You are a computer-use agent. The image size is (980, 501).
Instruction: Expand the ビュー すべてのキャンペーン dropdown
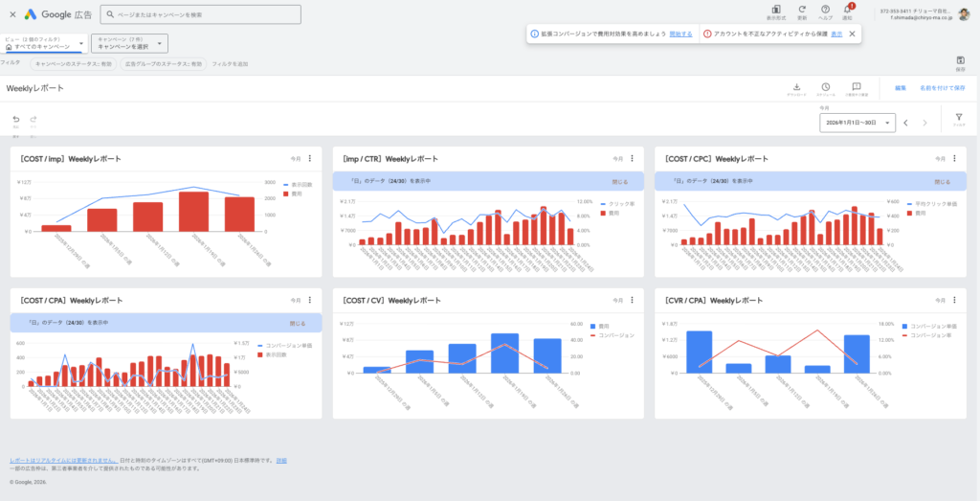click(x=47, y=43)
